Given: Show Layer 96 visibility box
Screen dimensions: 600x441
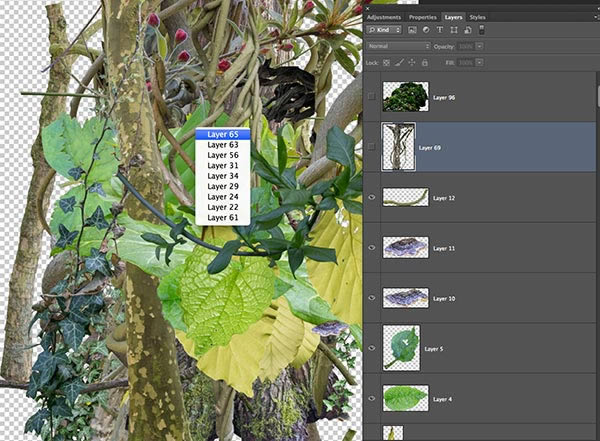Looking at the screenshot, I should (x=372, y=96).
